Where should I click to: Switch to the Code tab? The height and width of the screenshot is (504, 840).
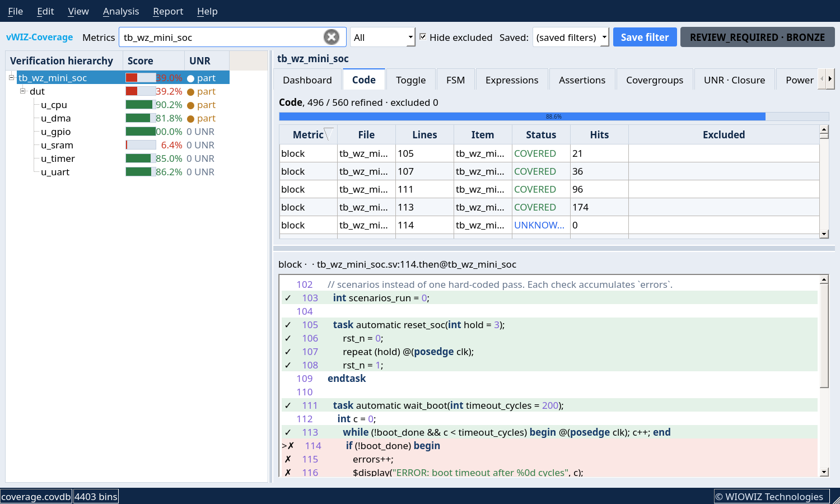(364, 80)
